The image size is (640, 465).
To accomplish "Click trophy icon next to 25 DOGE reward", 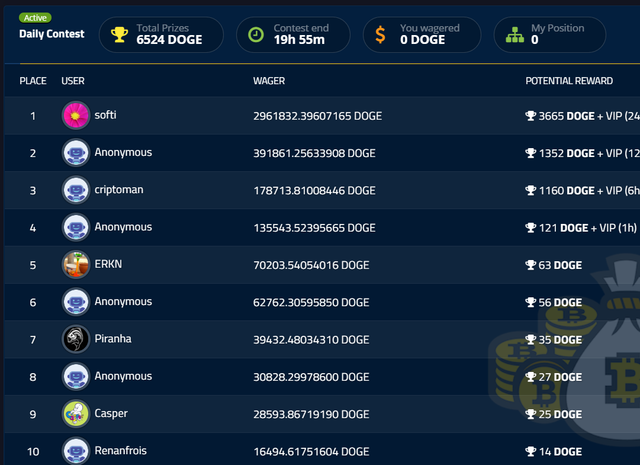I will [x=530, y=414].
